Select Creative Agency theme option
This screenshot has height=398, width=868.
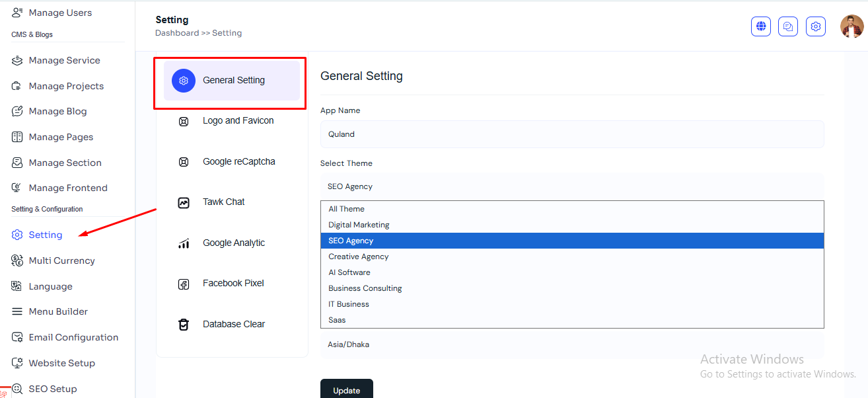click(358, 257)
